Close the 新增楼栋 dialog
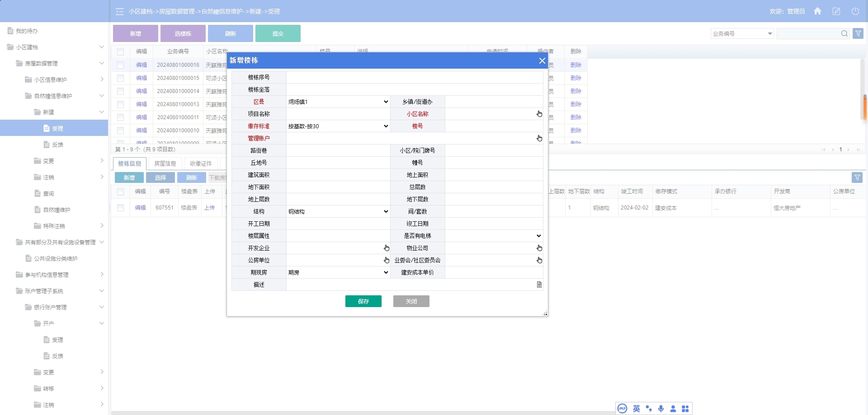 [542, 61]
